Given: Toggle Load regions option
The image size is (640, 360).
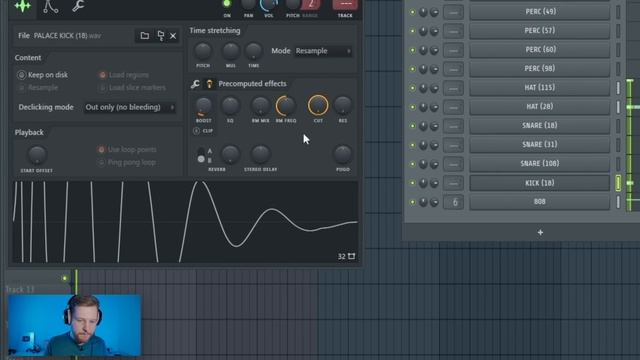Looking at the screenshot, I should [x=102, y=75].
